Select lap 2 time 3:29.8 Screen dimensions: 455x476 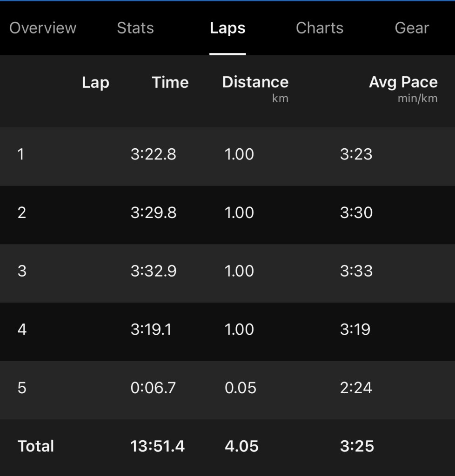pos(154,213)
